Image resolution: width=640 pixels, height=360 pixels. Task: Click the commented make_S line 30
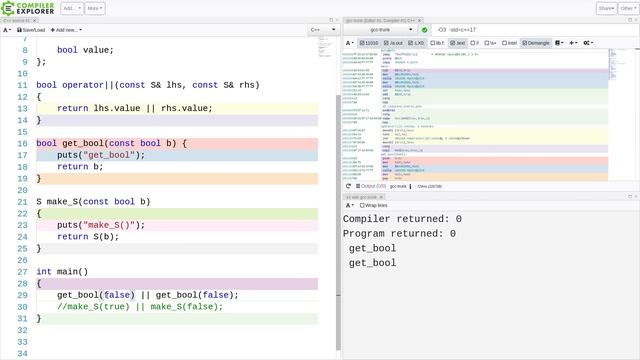click(140, 307)
